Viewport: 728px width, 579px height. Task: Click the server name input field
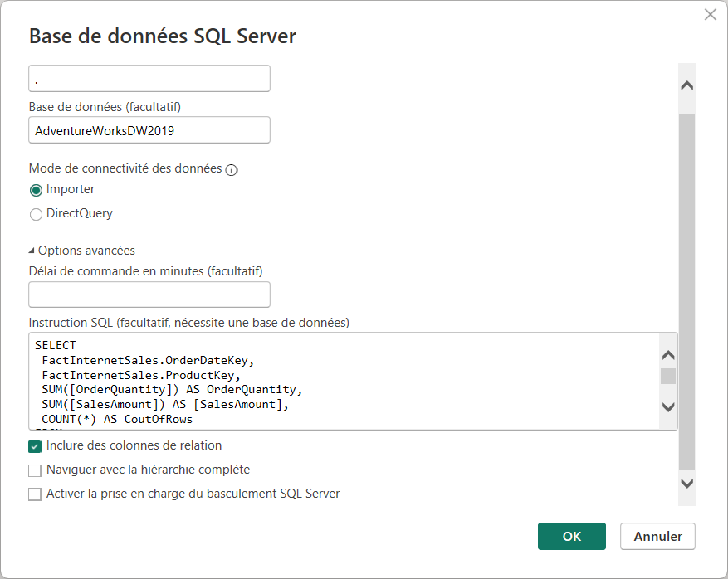[149, 79]
